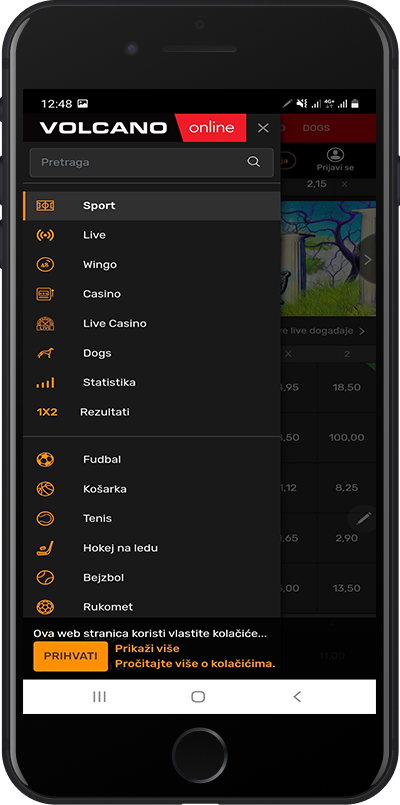
Task: Select the Dogs greyhound icon
Action: (x=45, y=353)
